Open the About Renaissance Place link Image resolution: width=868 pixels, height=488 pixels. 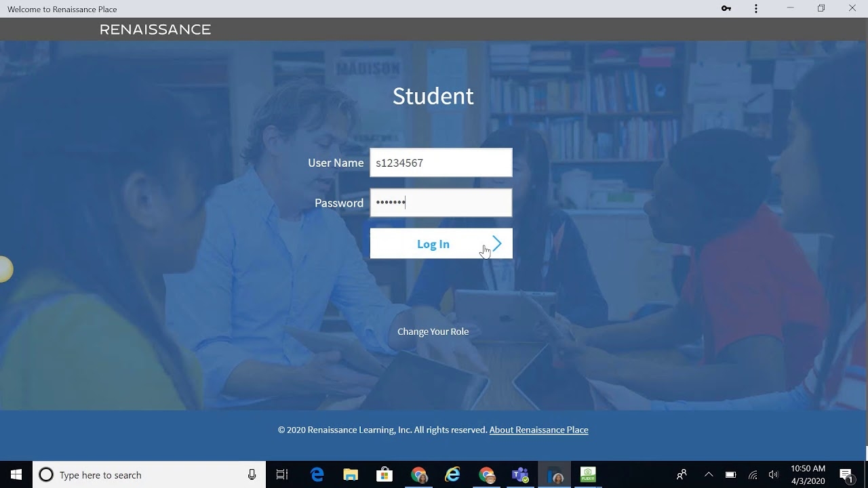[x=538, y=429]
